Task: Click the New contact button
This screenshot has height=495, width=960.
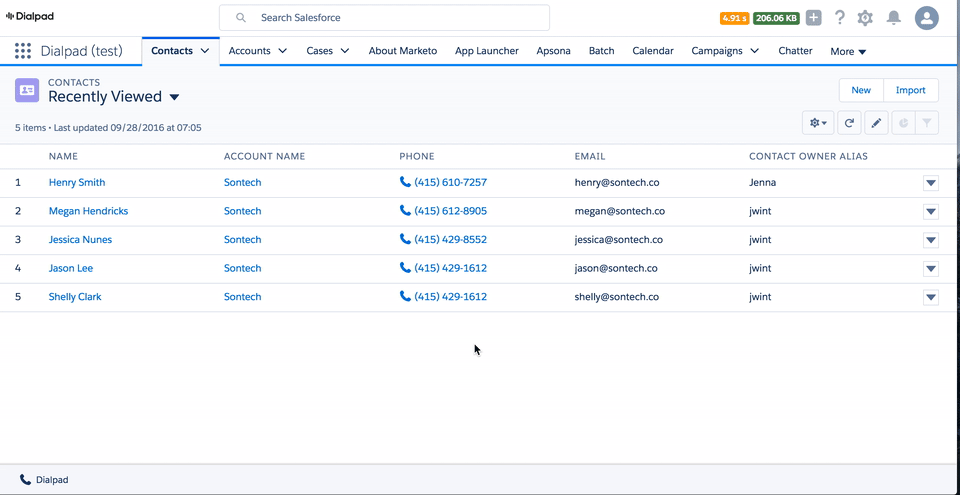Action: 861,90
